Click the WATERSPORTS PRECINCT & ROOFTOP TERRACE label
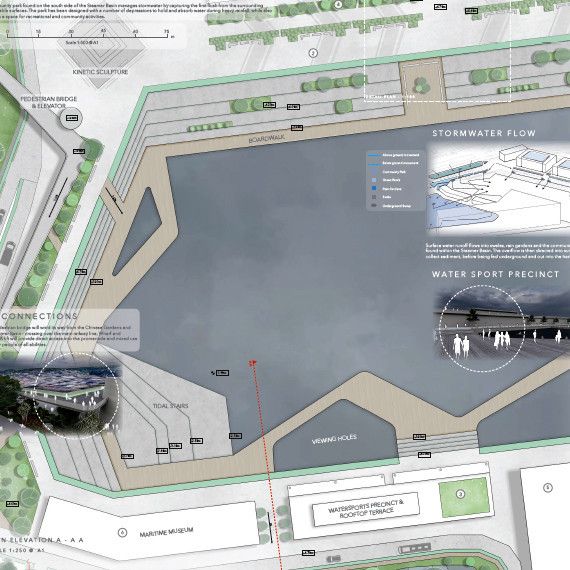Viewport: 570px width, 570px height. [366, 508]
